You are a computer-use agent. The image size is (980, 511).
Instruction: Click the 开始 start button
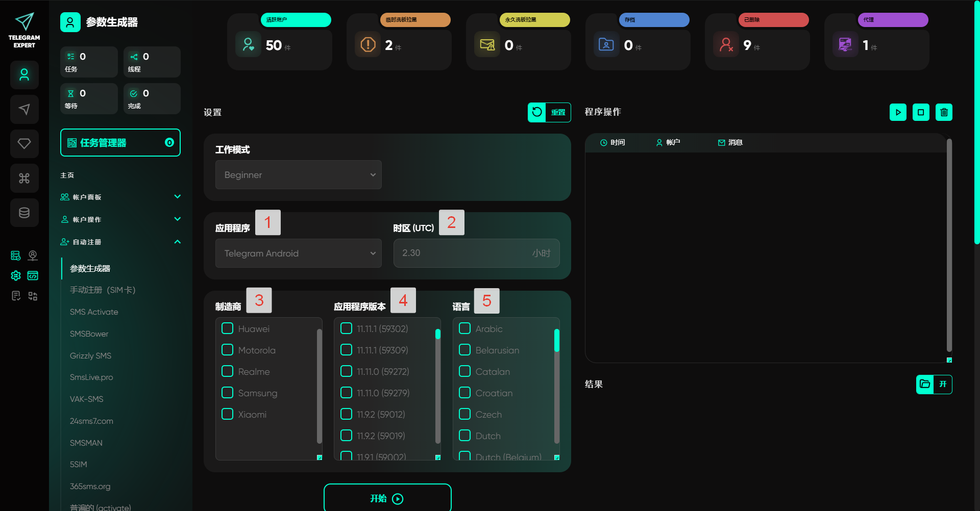click(387, 498)
